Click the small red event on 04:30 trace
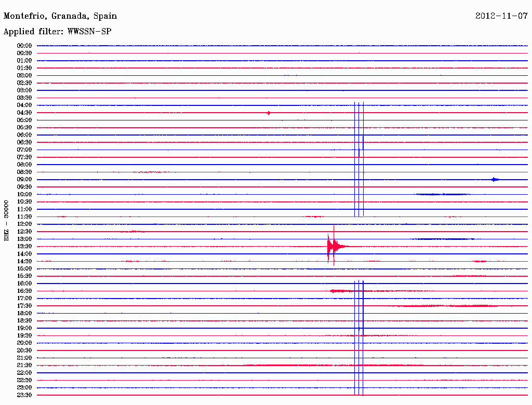The image size is (532, 405). point(269,113)
